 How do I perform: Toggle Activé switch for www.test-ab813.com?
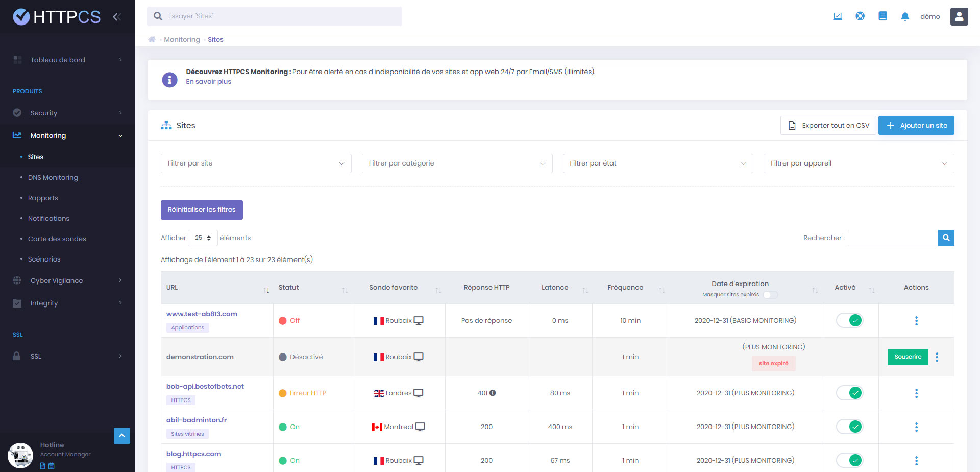[x=850, y=320]
